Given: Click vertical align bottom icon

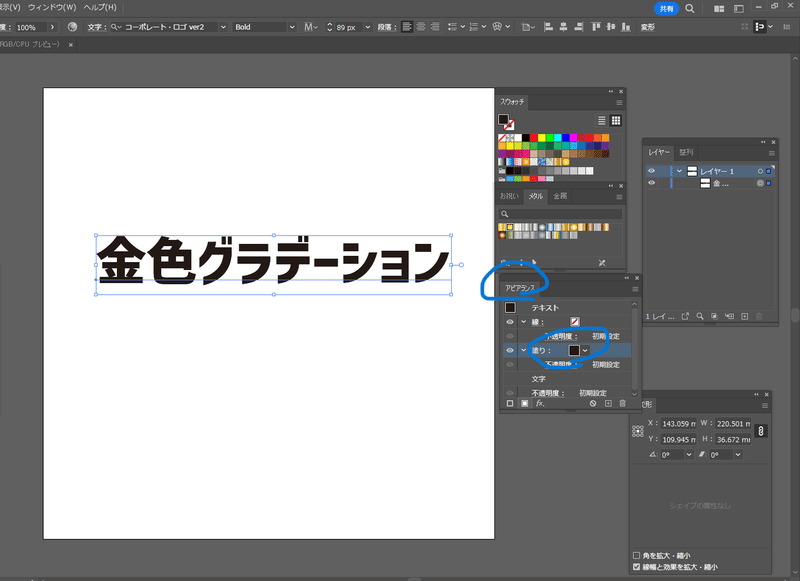Looking at the screenshot, I should [x=626, y=27].
